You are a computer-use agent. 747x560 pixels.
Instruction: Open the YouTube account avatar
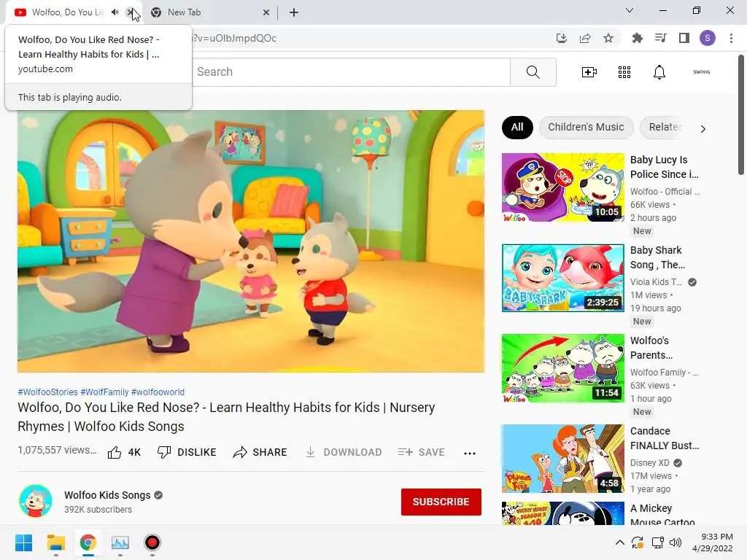point(701,72)
